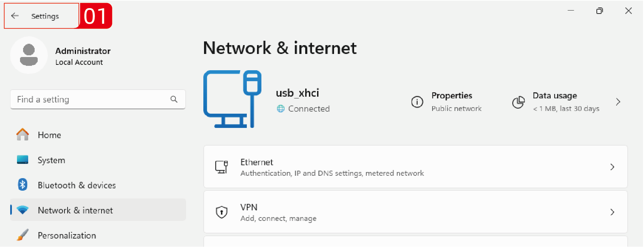The height and width of the screenshot is (247, 644).
Task: Click the back arrow next to Settings
Action: 15,16
